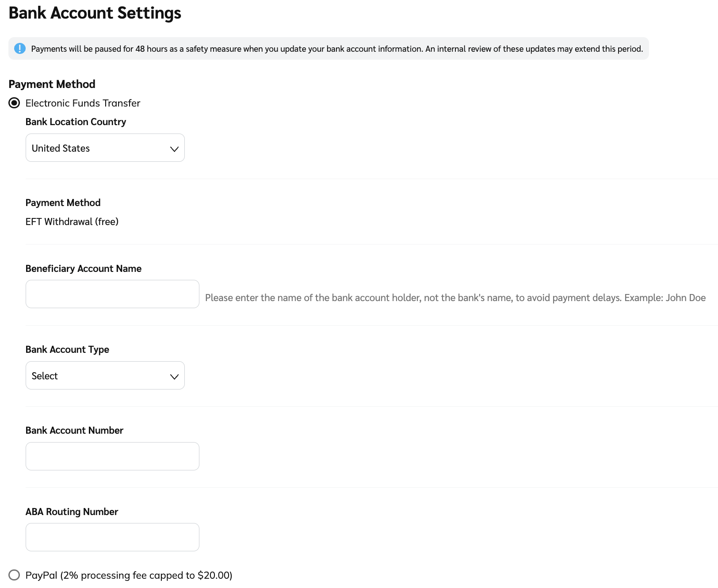Focus the ABA Routing Number input
Screen dimensions: 718x588
pos(112,537)
